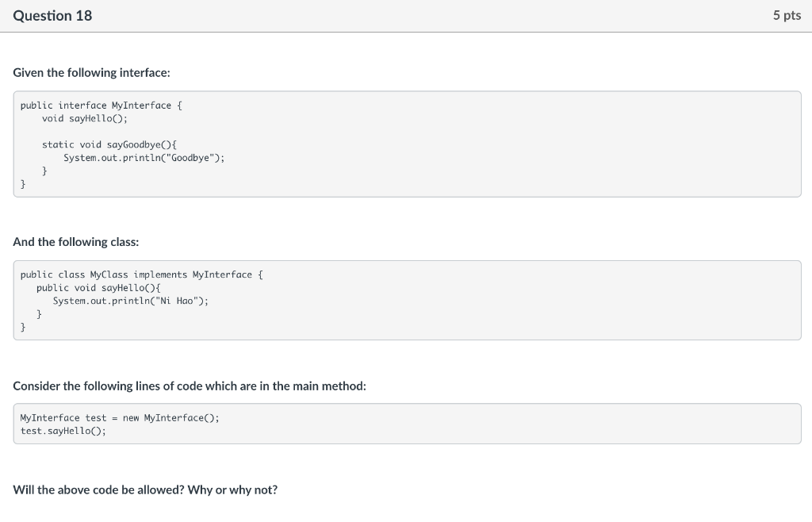Click the 'new MyInterface();' code line
Screen dimensions: 812x522
coord(120,417)
